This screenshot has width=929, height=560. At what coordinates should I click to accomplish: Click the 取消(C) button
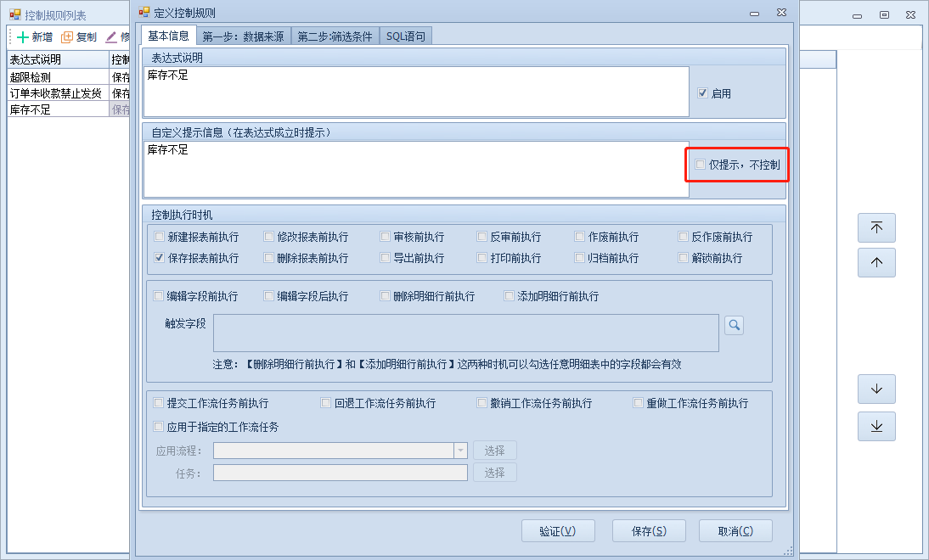pyautogui.click(x=735, y=531)
